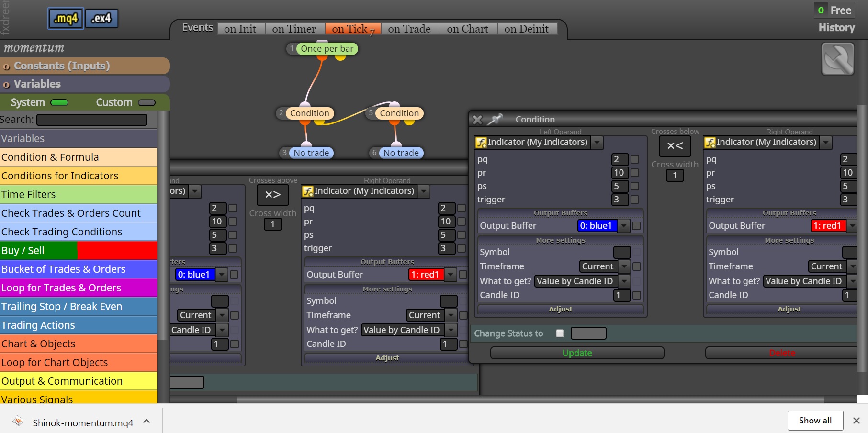This screenshot has width=868, height=433.
Task: Select the red Sell color block
Action: (x=117, y=251)
